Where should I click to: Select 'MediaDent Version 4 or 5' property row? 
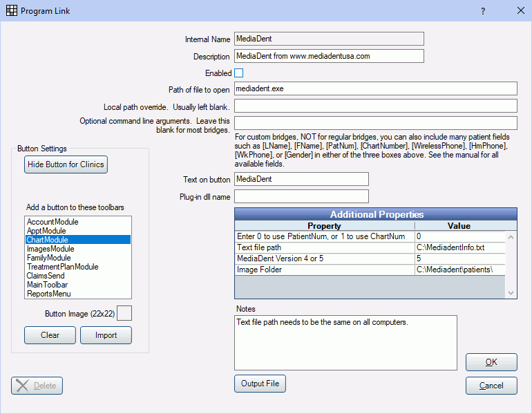coord(370,258)
